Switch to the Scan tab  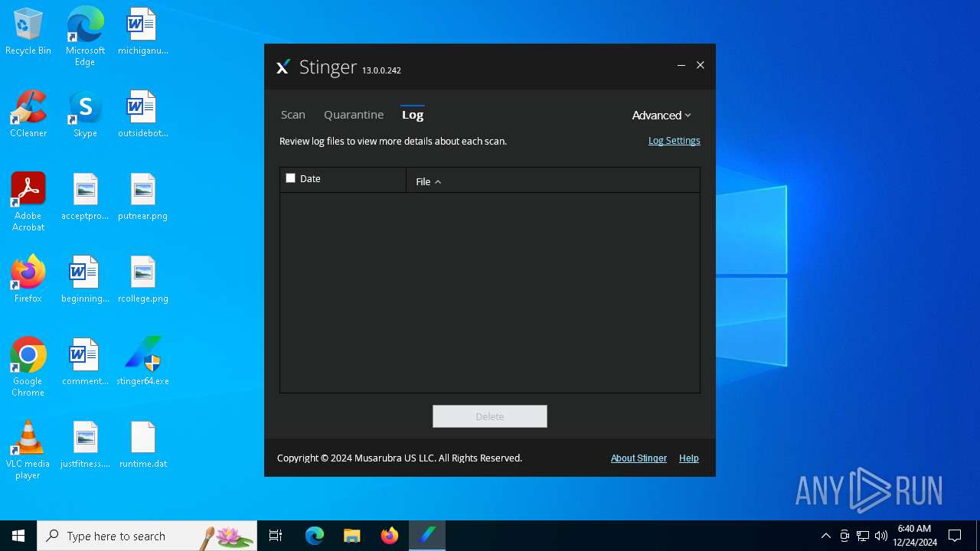point(293,115)
